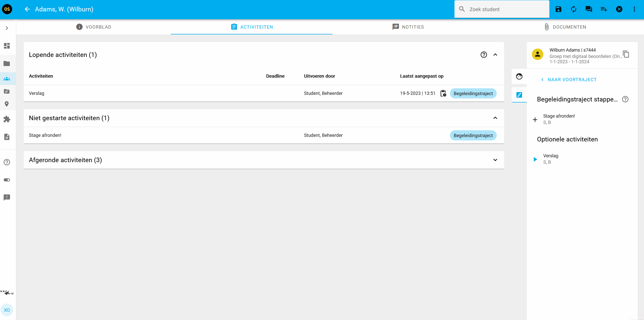
Task: Open the clipboard clock icon in Verslag row
Action: point(443,93)
